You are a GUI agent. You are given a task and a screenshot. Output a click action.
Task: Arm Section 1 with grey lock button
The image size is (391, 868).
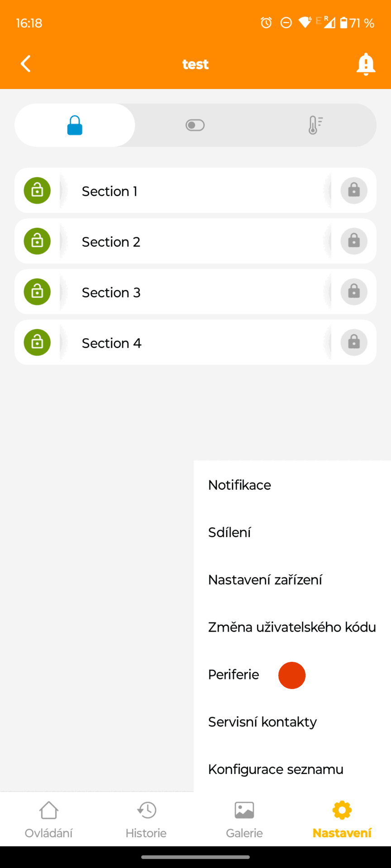coord(353,190)
